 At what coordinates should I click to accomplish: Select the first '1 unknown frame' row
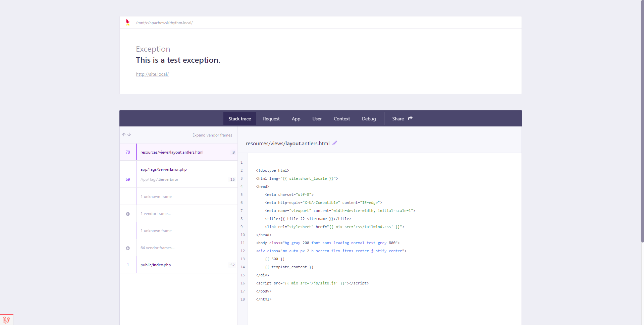pos(178,197)
